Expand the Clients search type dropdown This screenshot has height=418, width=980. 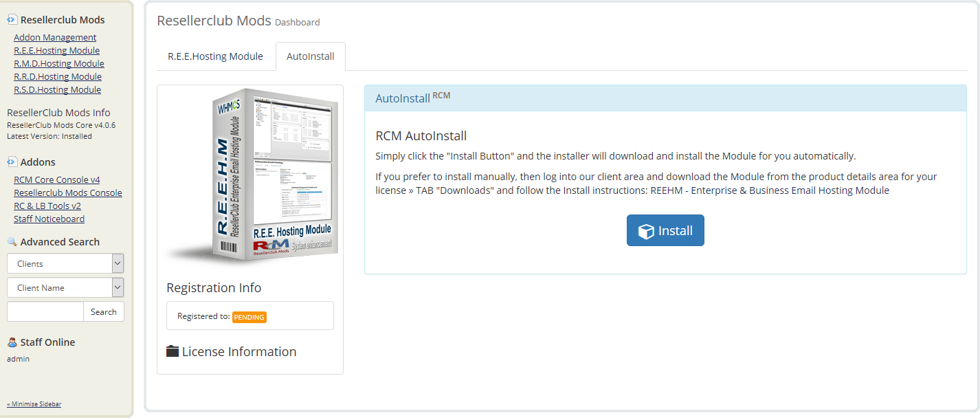[65, 263]
